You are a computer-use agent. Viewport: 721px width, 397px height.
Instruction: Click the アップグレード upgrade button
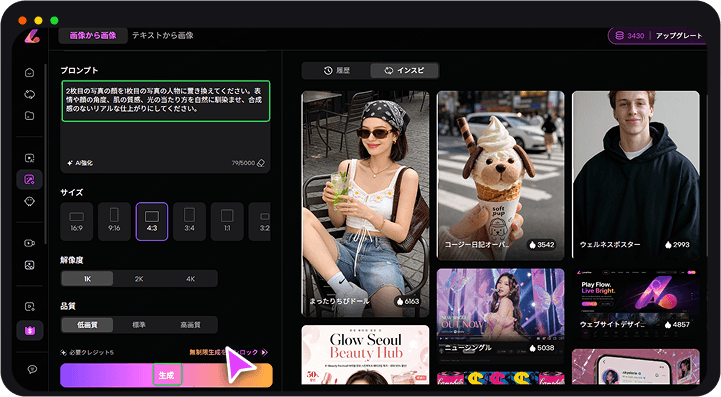pos(679,35)
